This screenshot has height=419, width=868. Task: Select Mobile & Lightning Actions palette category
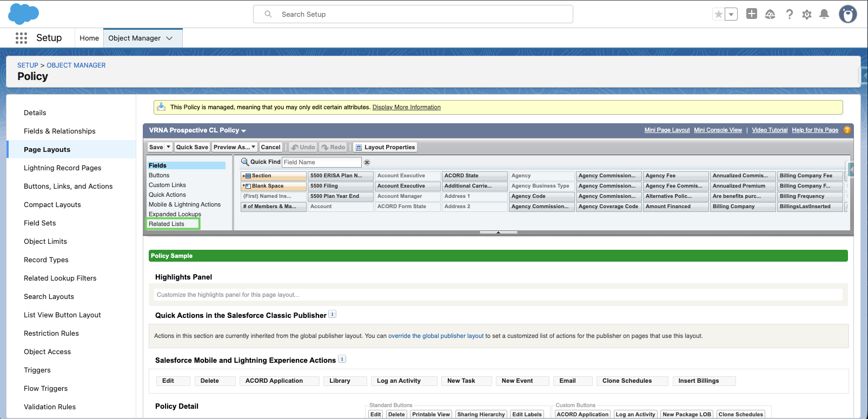tap(184, 204)
